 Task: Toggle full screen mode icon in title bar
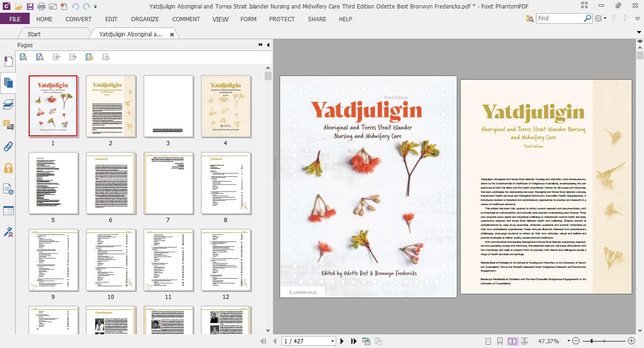585,6
